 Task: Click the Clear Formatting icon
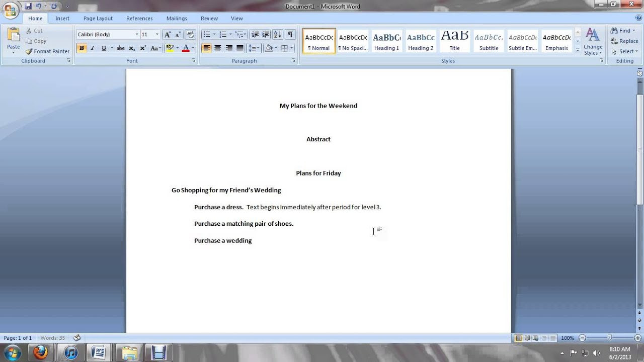click(190, 34)
